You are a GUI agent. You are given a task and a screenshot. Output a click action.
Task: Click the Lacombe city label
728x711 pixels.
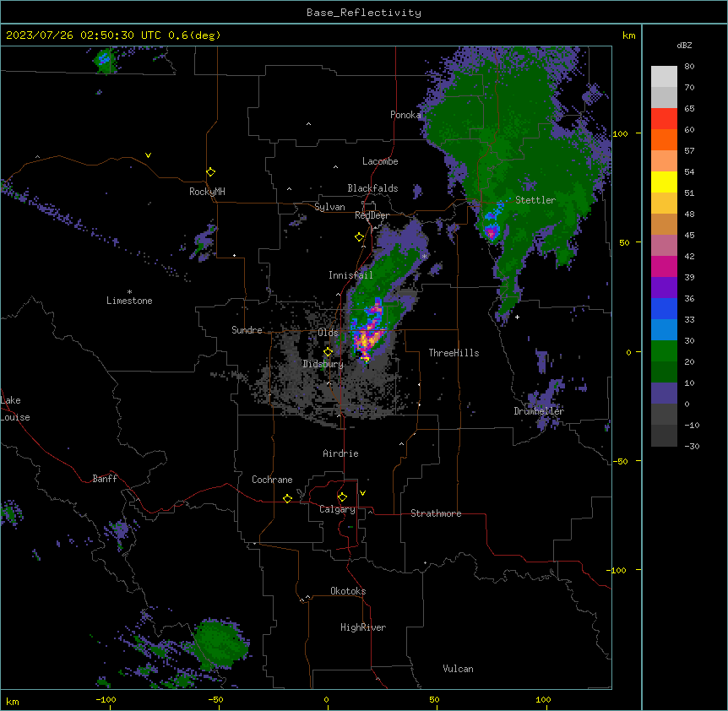click(380, 161)
